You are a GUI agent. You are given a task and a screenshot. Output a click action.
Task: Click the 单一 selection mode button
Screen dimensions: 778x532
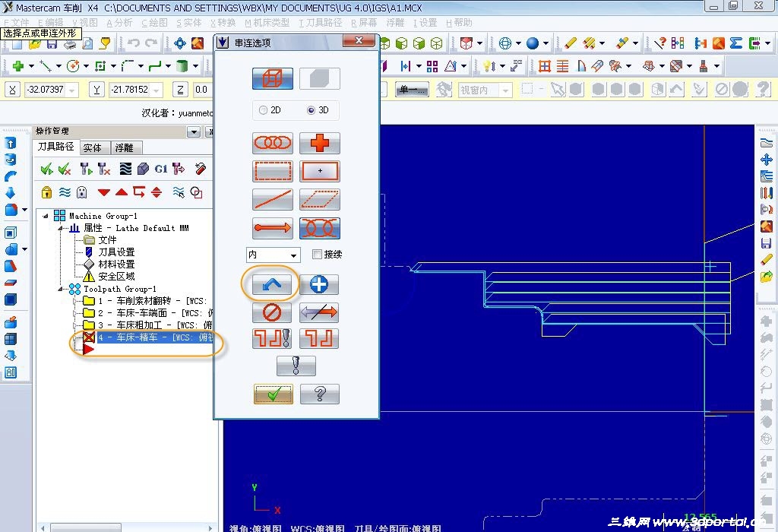click(x=412, y=90)
